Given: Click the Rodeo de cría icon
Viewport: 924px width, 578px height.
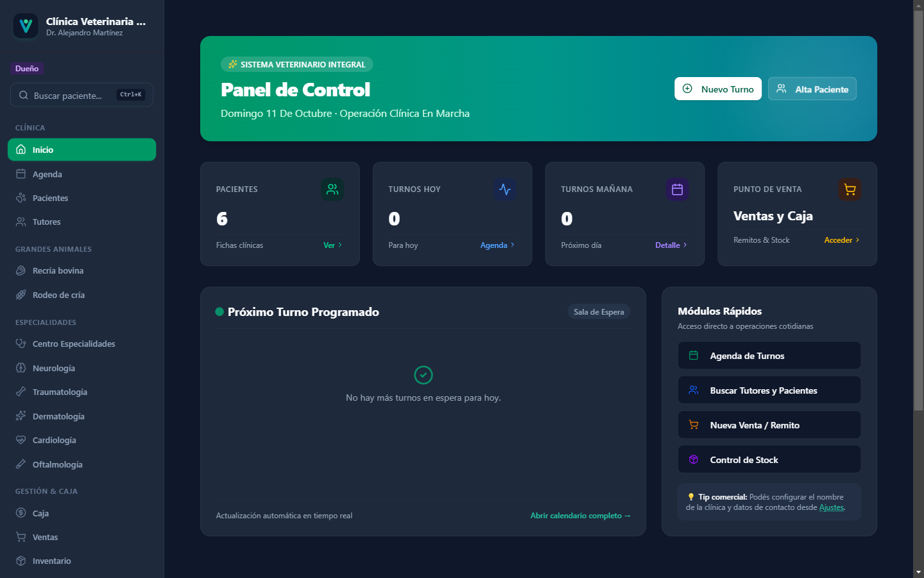Looking at the screenshot, I should pos(21,295).
